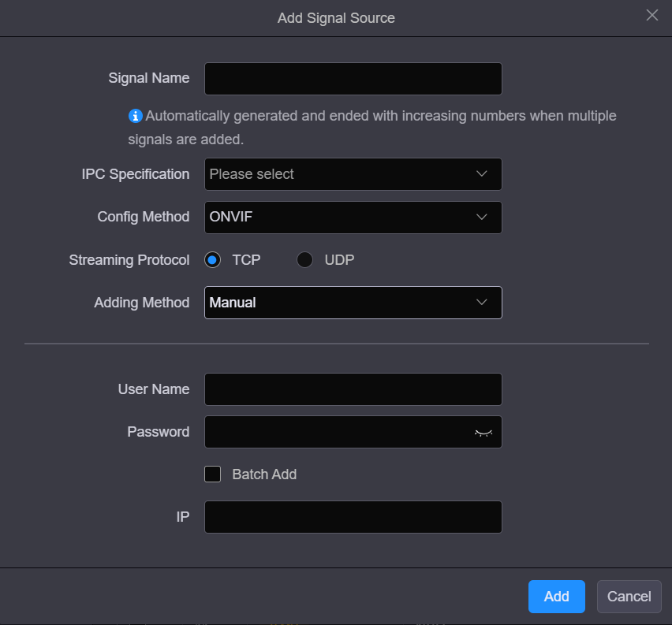
Task: Open dropdown showing 'Please select' placeholder
Action: 339,174
